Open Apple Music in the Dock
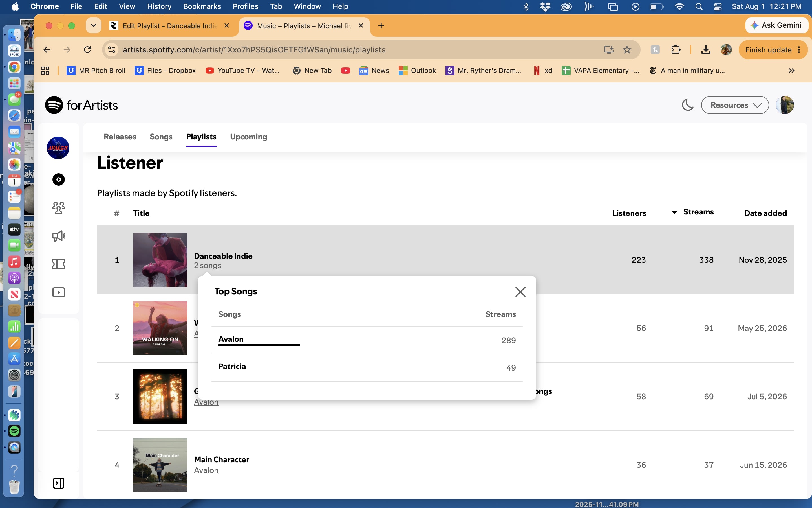 point(14,262)
